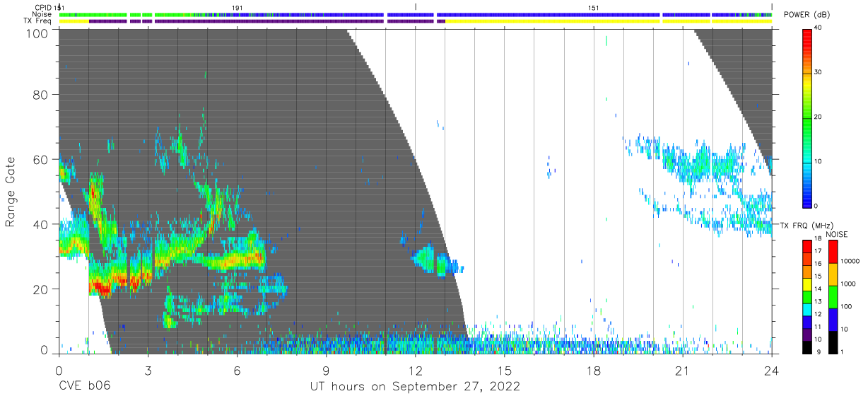
Task: Click the TX FRQ (MHz) legend title
Action: tap(805, 226)
